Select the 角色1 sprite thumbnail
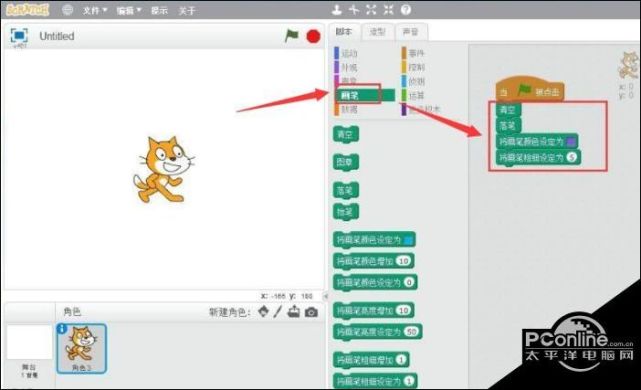Image resolution: width=641 pixels, height=390 pixels. 81,349
